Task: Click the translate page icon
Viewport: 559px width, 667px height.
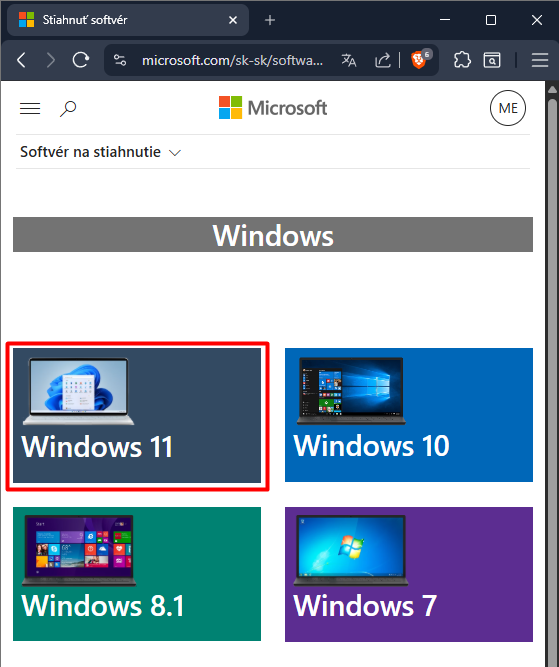Action: [x=349, y=60]
